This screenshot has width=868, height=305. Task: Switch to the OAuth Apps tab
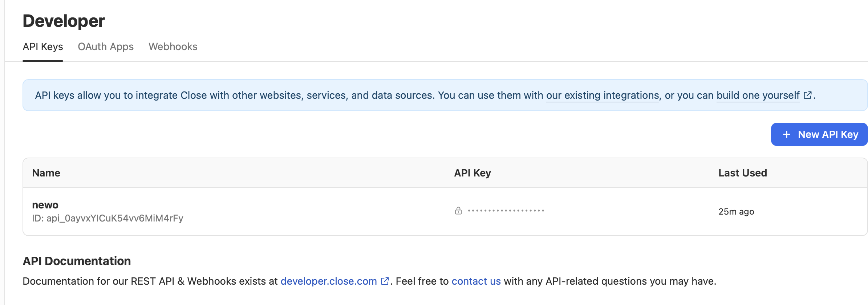pyautogui.click(x=106, y=47)
